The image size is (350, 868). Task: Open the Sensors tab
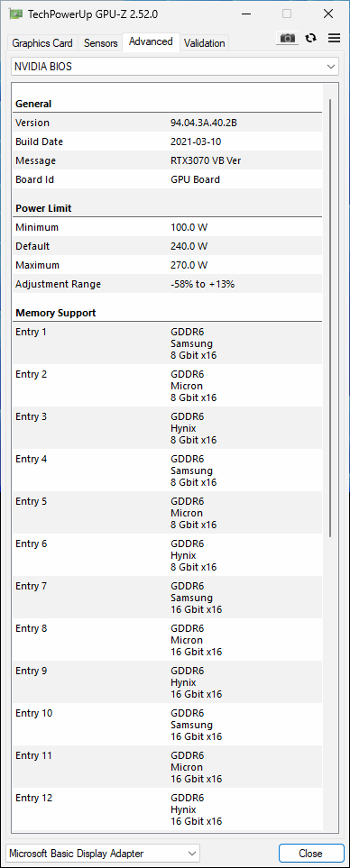[101, 42]
